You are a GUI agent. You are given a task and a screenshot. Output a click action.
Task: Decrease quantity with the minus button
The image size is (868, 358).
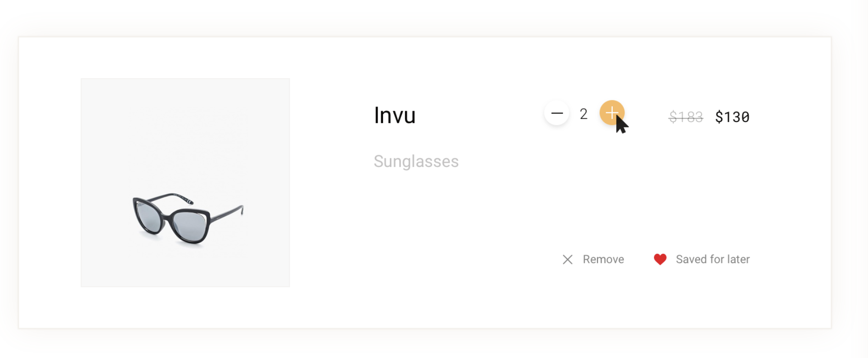pos(557,113)
